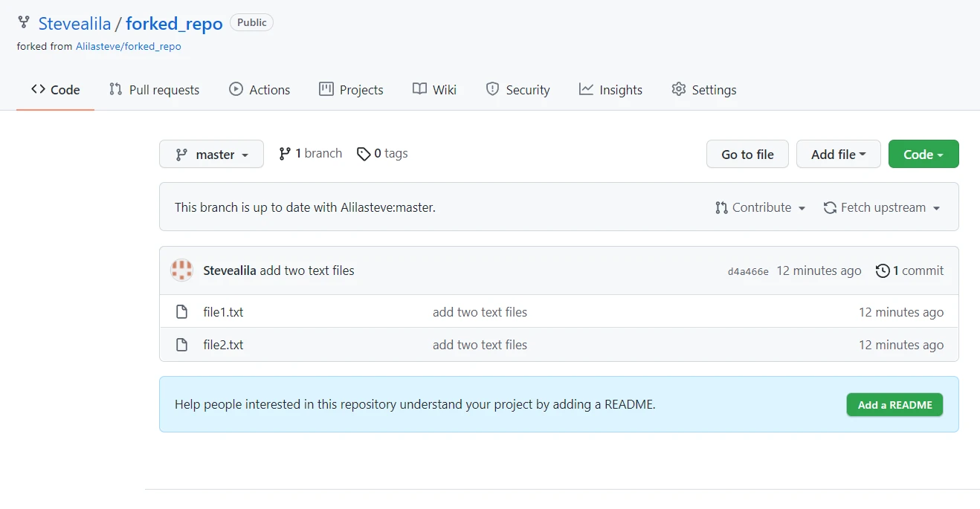Open the Actions tab
The width and height of the screenshot is (980, 509).
pos(259,89)
